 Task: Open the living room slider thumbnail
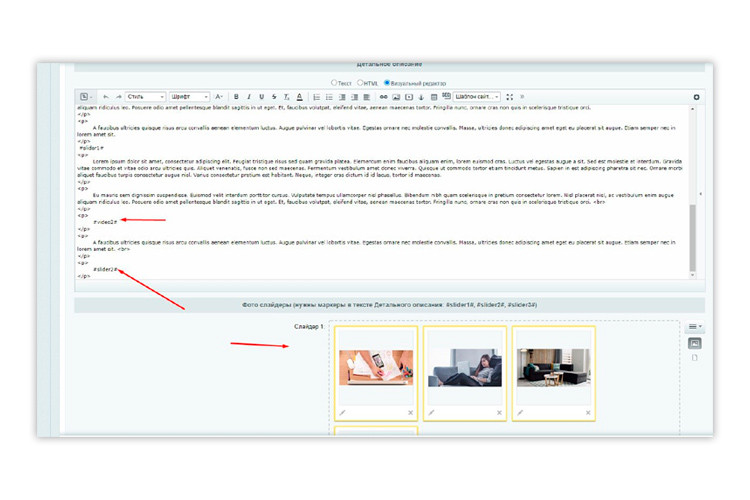553,367
